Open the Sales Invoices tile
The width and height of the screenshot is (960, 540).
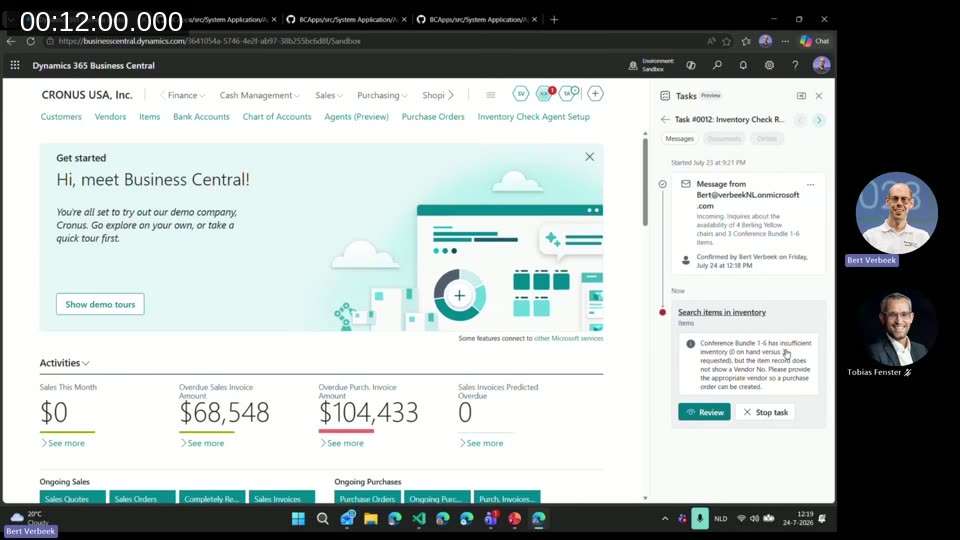tap(282, 498)
